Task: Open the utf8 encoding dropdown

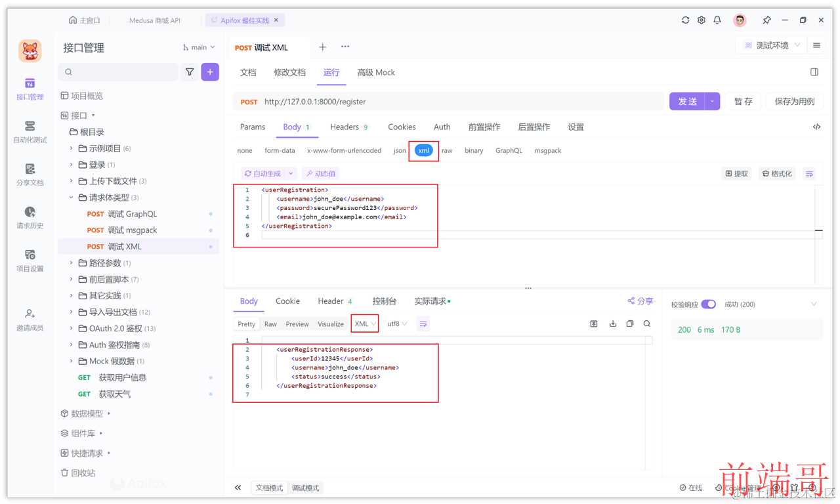Action: [397, 324]
